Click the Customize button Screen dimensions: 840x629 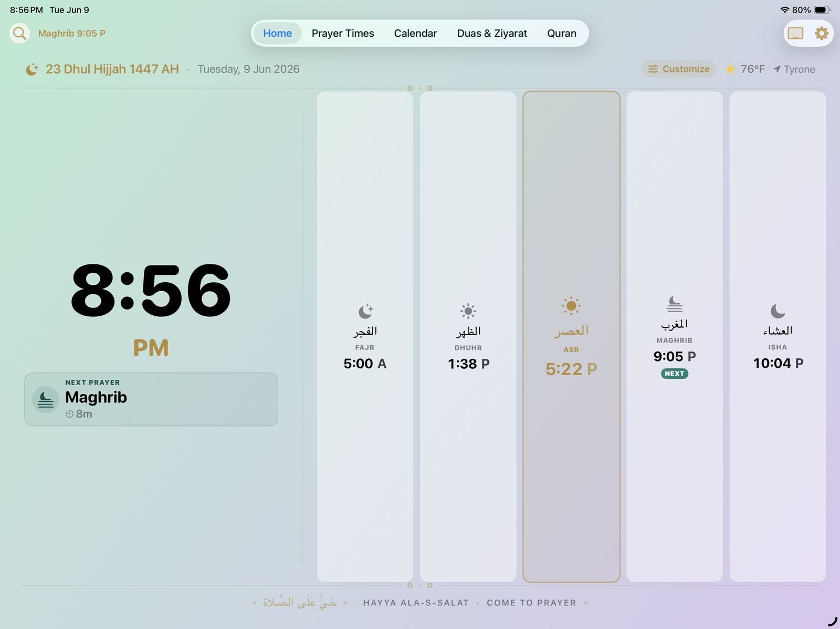point(678,69)
